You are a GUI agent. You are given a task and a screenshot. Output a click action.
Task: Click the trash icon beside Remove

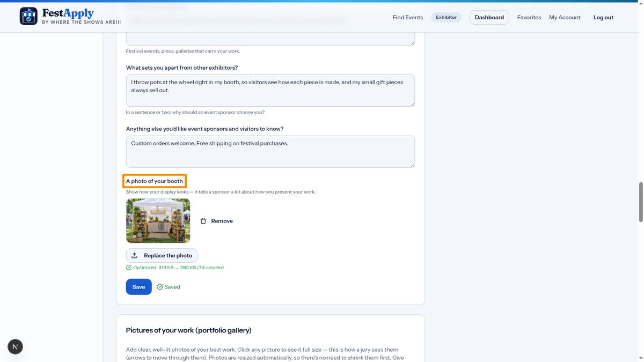(203, 221)
